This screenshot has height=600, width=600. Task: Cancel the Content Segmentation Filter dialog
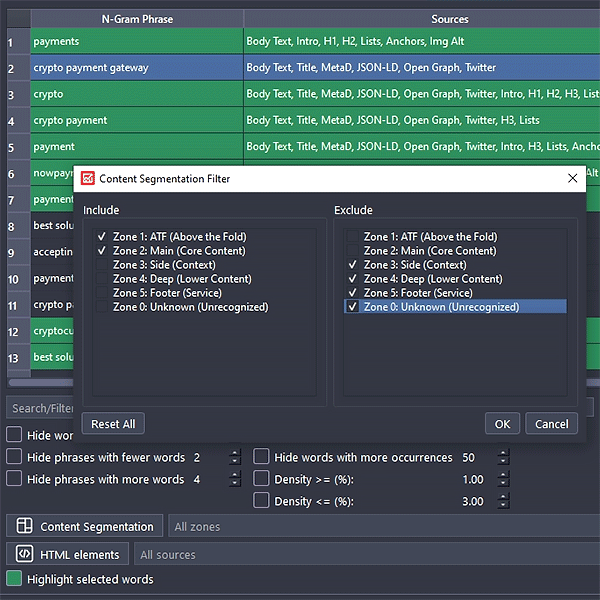coord(551,424)
